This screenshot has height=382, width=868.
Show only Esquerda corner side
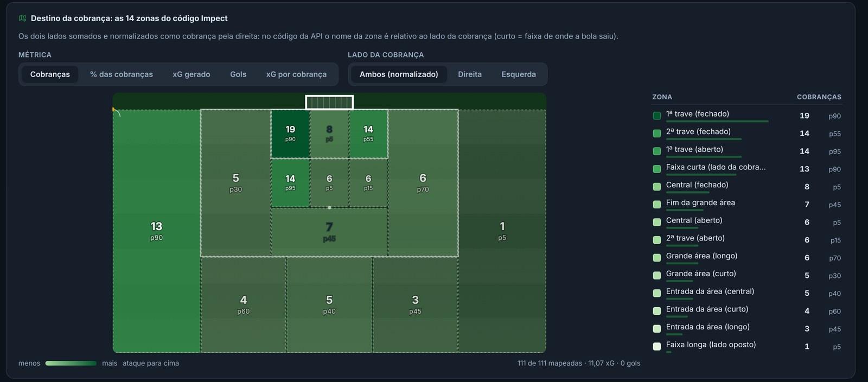click(519, 74)
